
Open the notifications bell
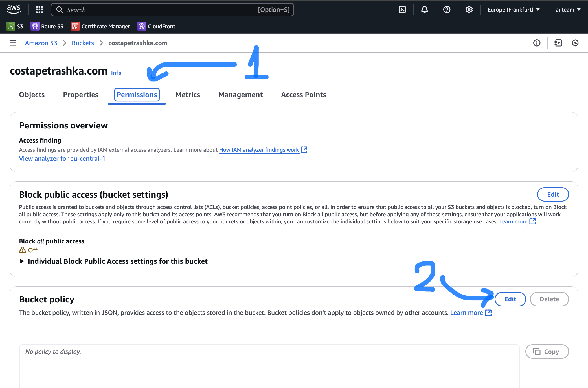pos(424,10)
